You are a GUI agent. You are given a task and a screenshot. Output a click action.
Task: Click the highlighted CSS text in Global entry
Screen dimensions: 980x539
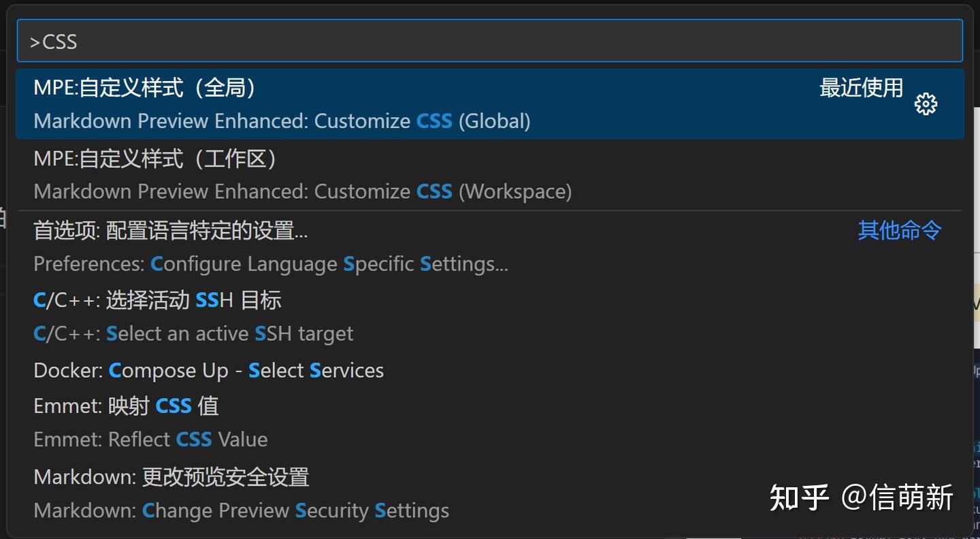(434, 120)
